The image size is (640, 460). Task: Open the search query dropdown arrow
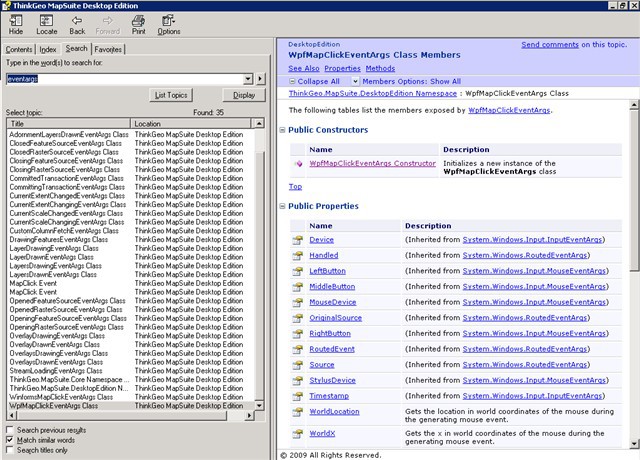click(x=247, y=78)
